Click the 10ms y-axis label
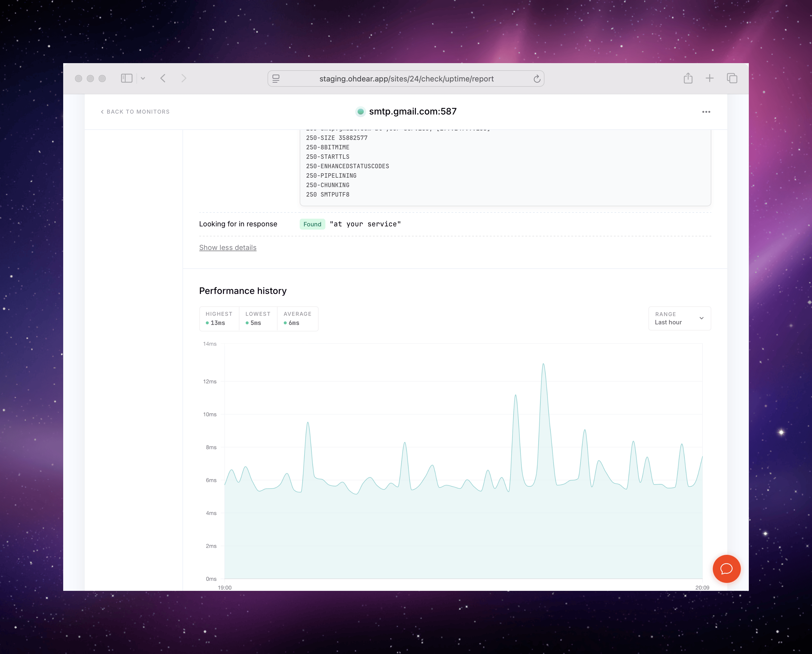The height and width of the screenshot is (654, 812). click(x=210, y=414)
